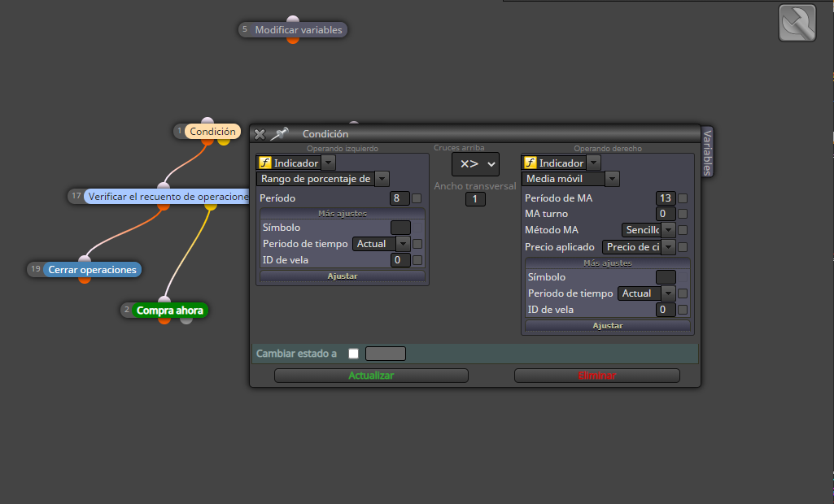Open right operand Indicador type dropdown
834x504 pixels.
[x=594, y=163]
